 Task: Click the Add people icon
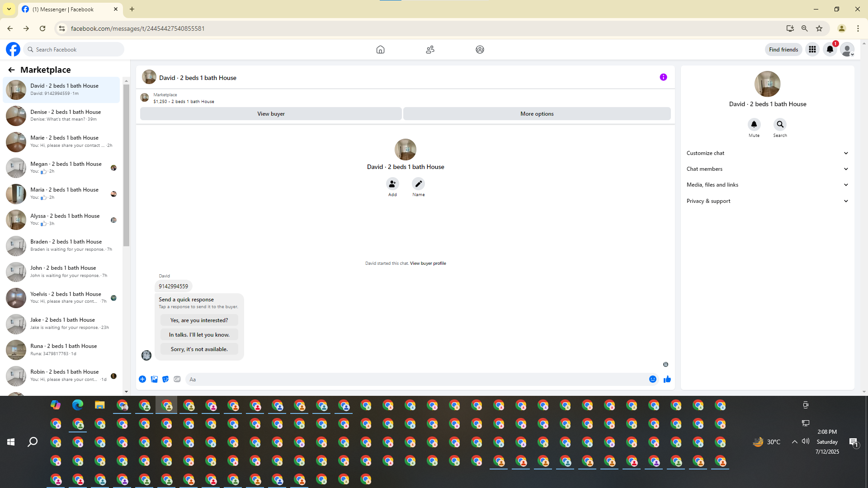pyautogui.click(x=392, y=184)
